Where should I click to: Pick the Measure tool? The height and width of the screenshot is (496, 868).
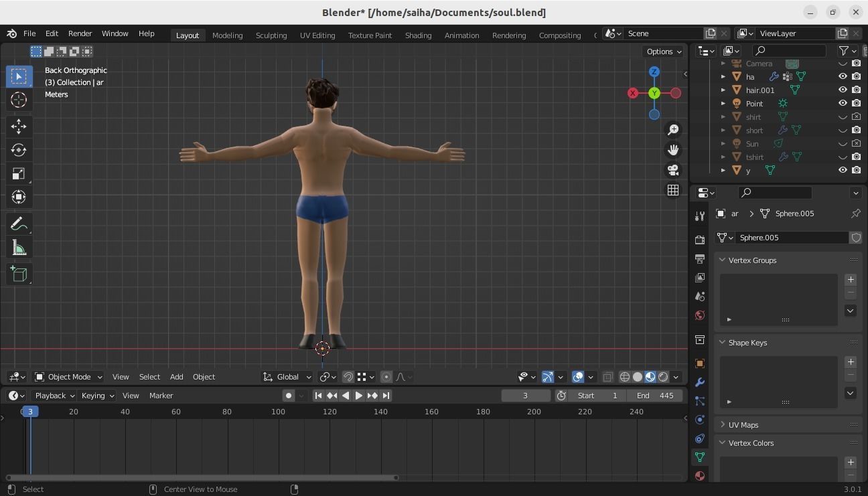click(19, 248)
